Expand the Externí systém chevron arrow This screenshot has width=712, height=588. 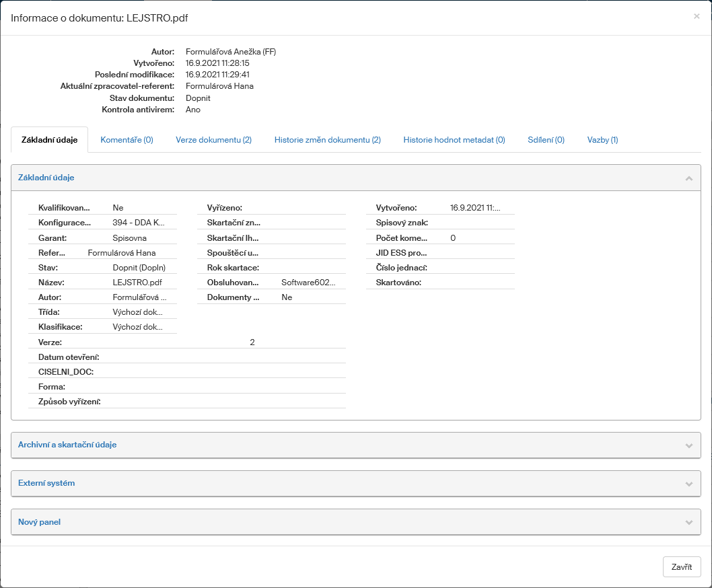688,484
